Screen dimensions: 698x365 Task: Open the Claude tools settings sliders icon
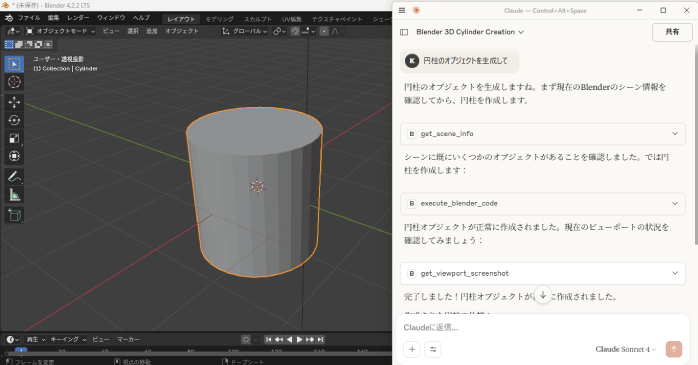coord(433,349)
